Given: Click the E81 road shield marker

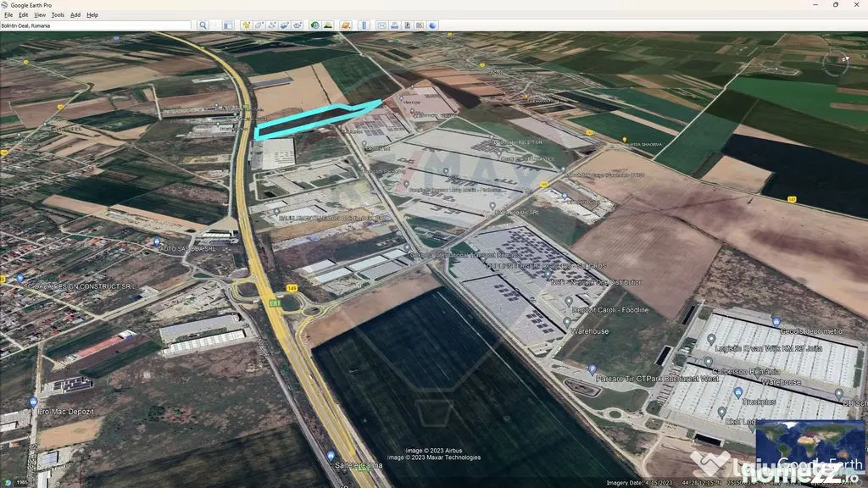Looking at the screenshot, I should tap(275, 303).
